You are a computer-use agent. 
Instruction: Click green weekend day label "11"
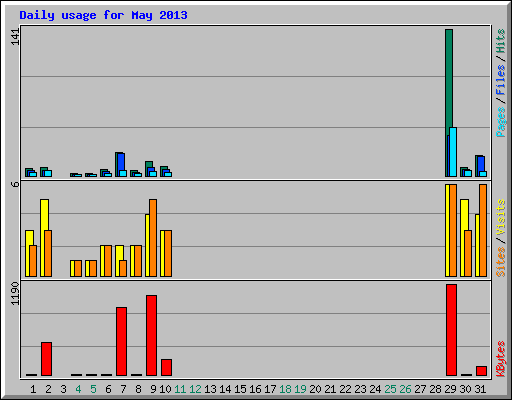tap(180, 389)
